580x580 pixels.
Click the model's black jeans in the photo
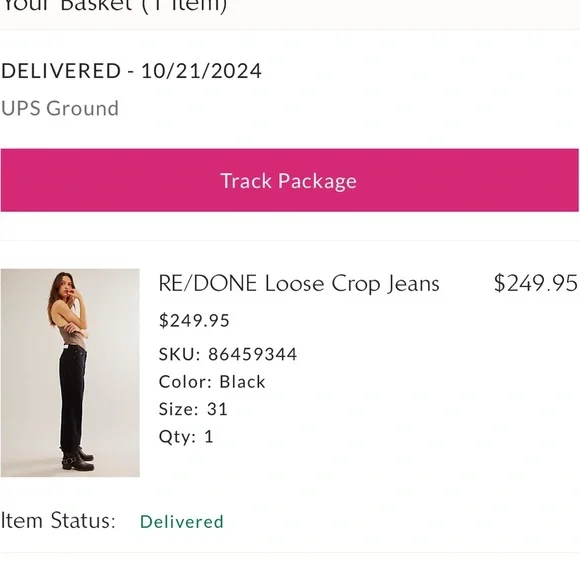tap(72, 398)
